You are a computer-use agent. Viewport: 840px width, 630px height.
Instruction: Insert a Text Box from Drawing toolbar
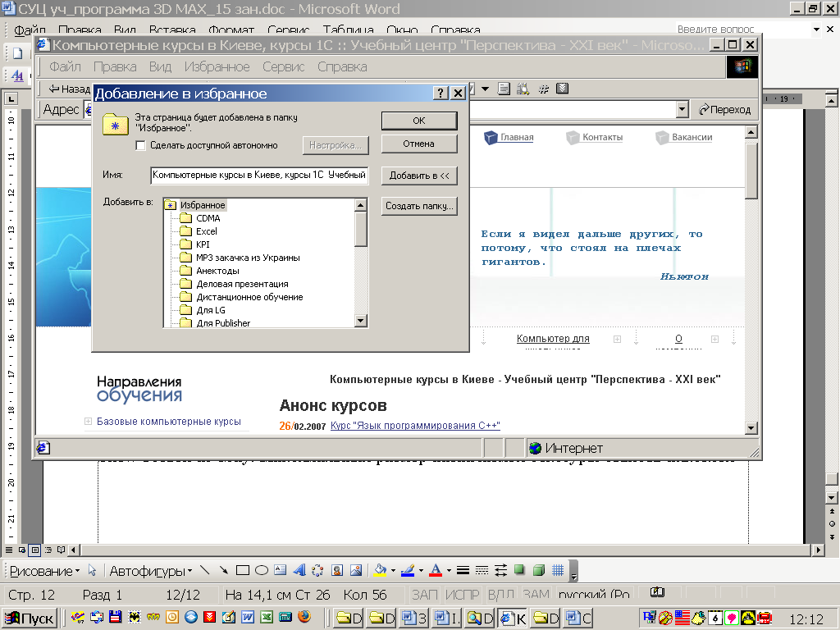tap(281, 571)
